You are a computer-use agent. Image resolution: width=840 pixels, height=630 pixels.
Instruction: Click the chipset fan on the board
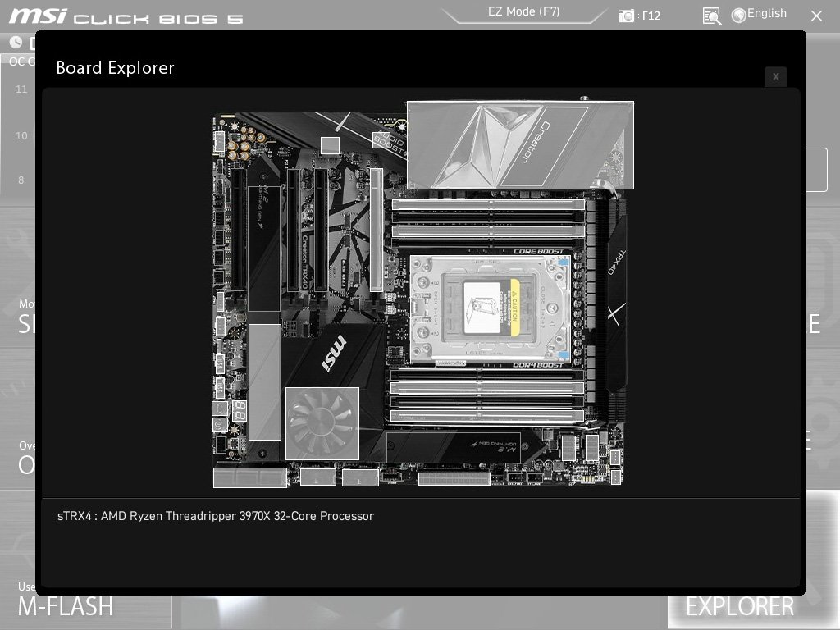coord(322,423)
